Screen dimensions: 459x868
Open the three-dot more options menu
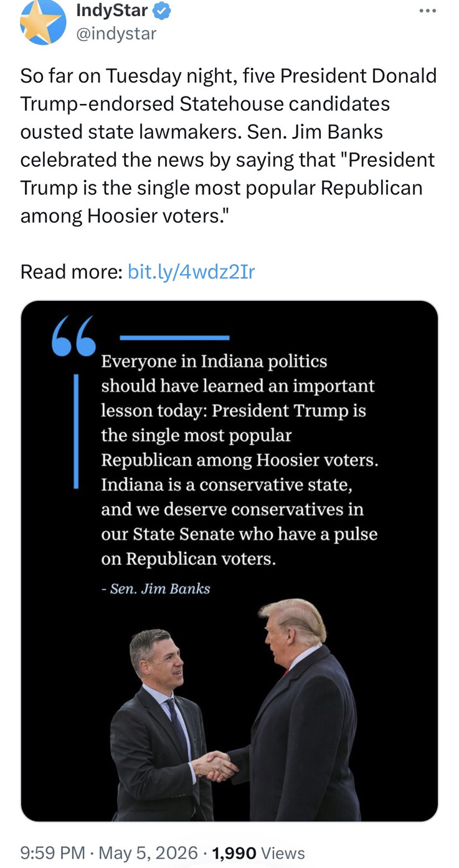(x=427, y=11)
